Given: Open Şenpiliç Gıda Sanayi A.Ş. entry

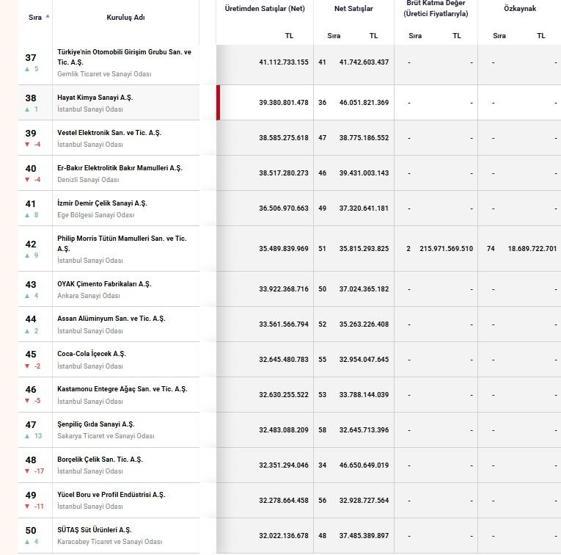Looking at the screenshot, I should click(96, 424).
